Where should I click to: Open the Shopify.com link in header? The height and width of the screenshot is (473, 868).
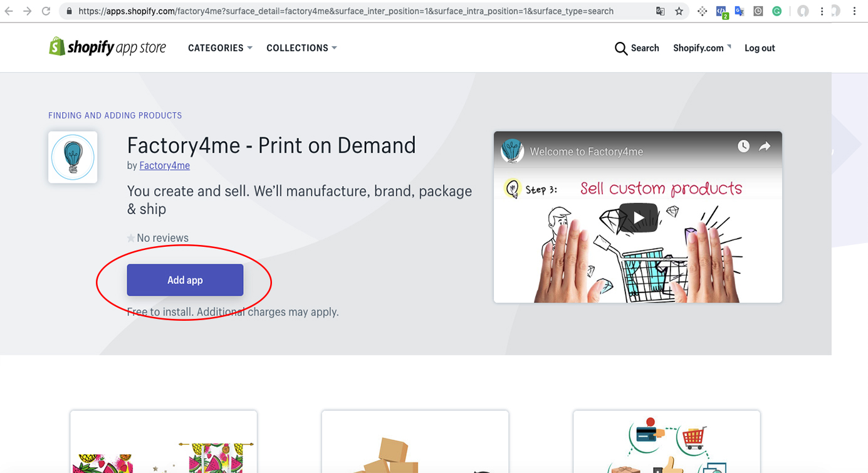coord(702,48)
